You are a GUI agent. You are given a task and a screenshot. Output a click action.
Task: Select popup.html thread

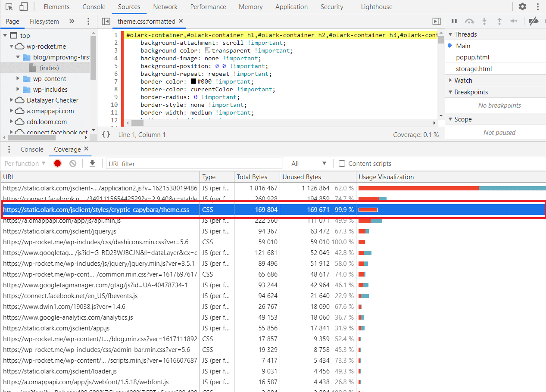(473, 57)
